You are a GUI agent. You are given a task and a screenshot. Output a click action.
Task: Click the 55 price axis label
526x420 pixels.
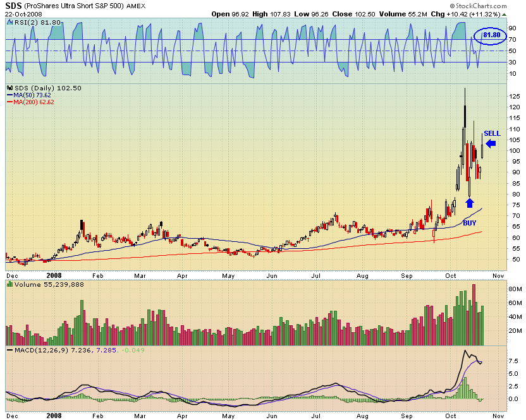click(516, 248)
